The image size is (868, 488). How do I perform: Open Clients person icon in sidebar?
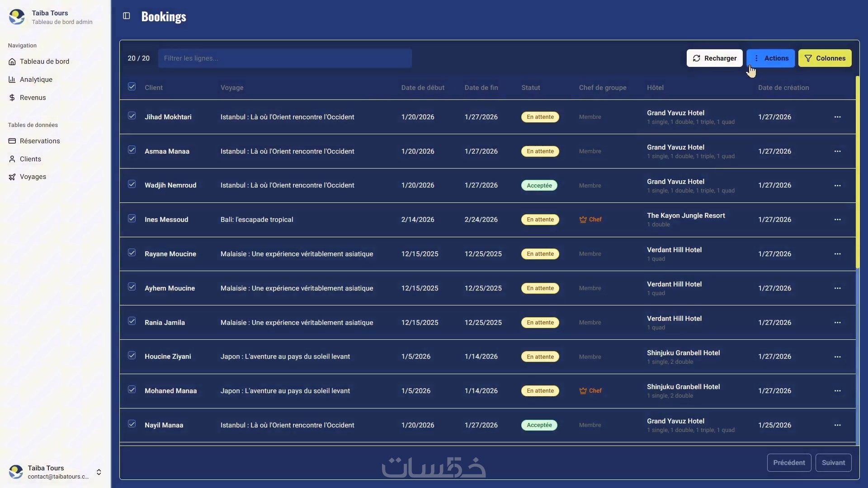[12, 159]
